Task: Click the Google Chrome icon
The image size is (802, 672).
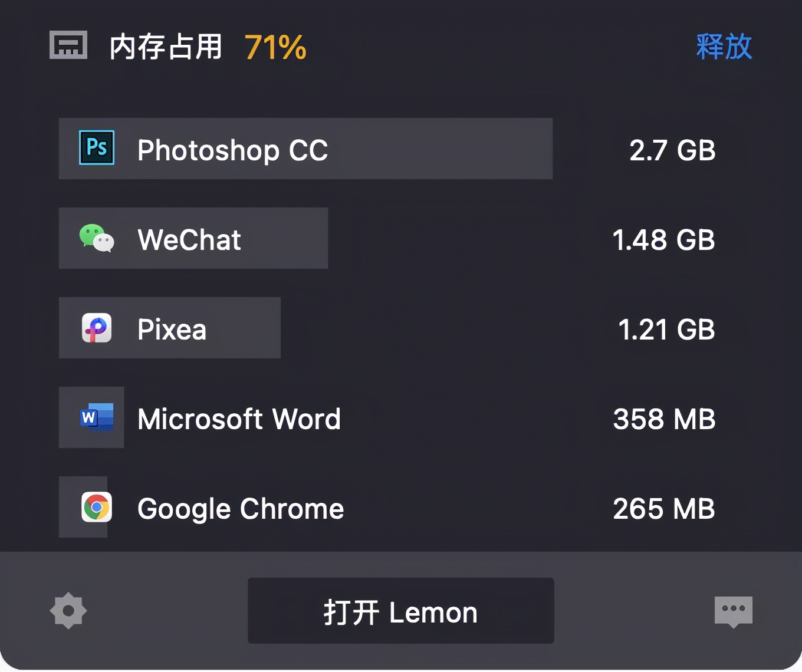Action: pyautogui.click(x=96, y=507)
